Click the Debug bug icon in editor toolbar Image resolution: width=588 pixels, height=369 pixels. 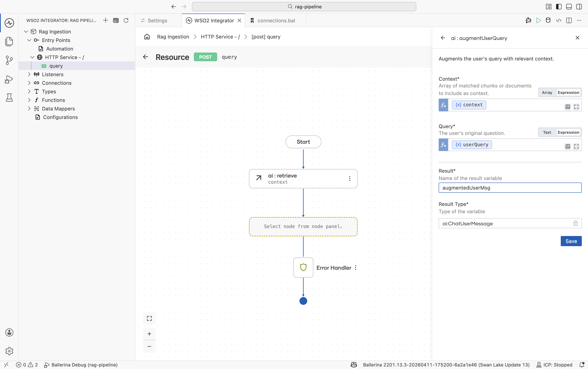pyautogui.click(x=548, y=20)
